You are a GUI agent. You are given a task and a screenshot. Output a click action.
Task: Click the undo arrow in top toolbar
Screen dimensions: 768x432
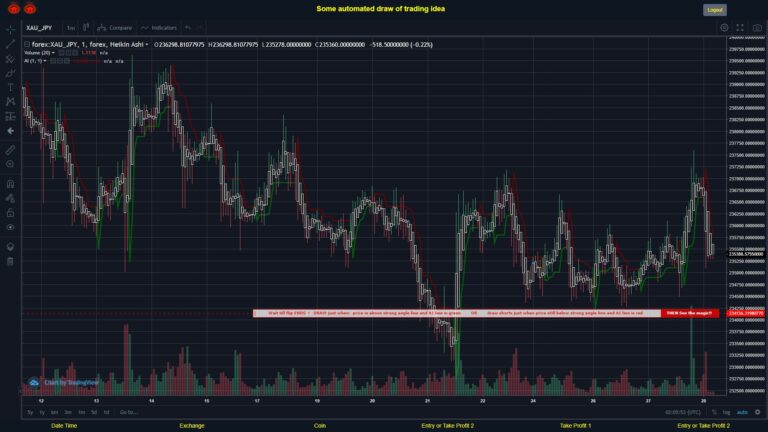point(188,28)
